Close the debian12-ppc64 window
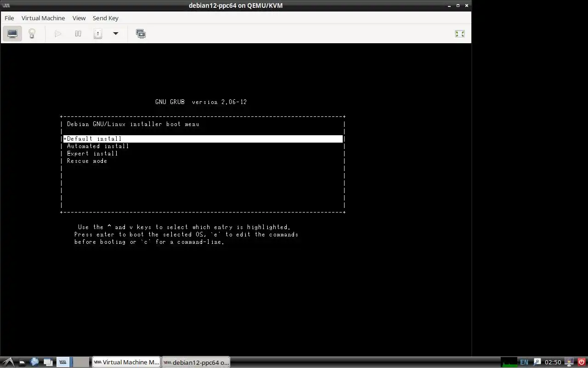 467,6
